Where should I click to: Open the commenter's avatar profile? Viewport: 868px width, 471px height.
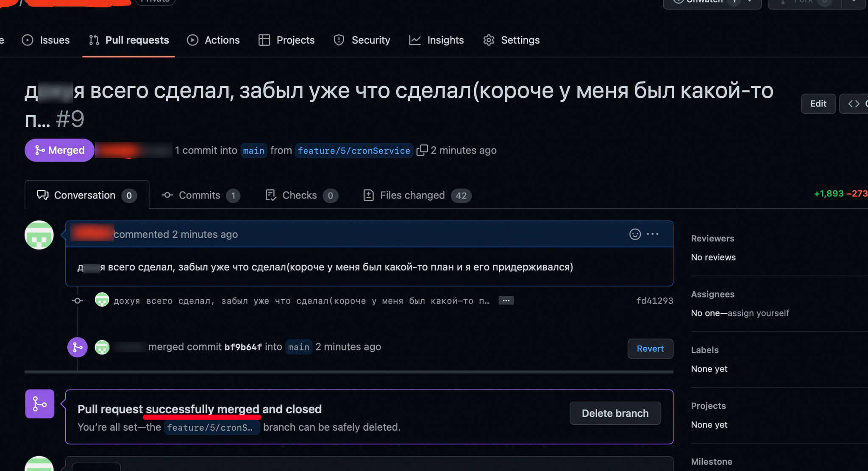[x=39, y=235]
